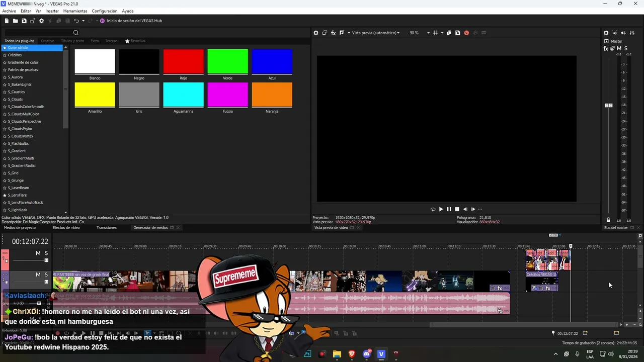Open the Configuración menu
Viewport: 644px width, 362px height.
pos(105,11)
